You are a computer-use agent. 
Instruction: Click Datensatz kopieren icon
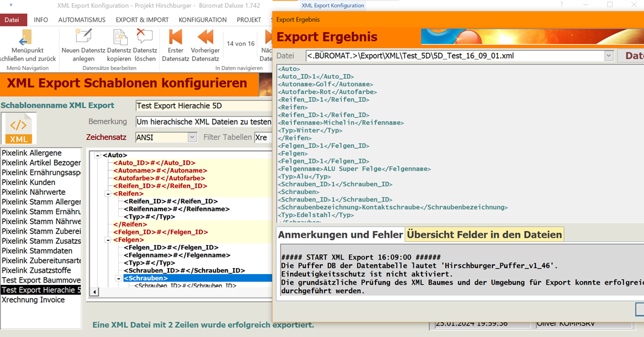119,38
